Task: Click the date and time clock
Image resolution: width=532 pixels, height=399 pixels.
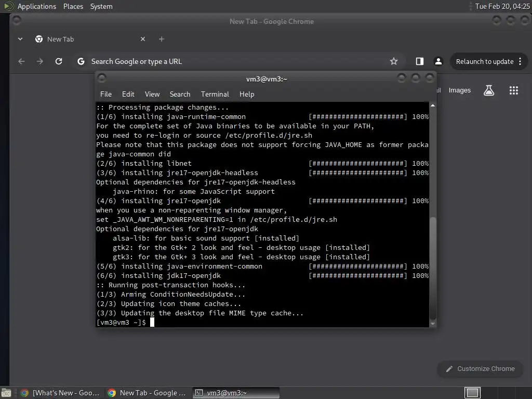Action: pyautogui.click(x=502, y=6)
